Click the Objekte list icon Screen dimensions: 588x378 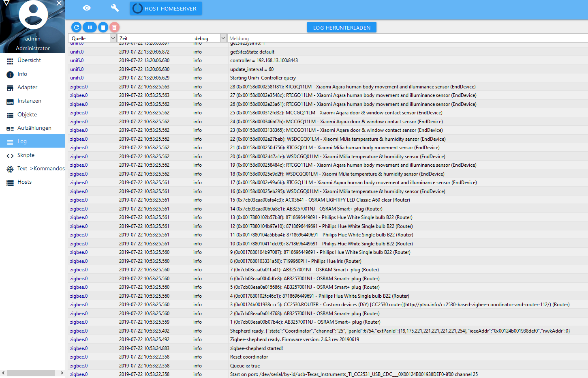pyautogui.click(x=10, y=115)
